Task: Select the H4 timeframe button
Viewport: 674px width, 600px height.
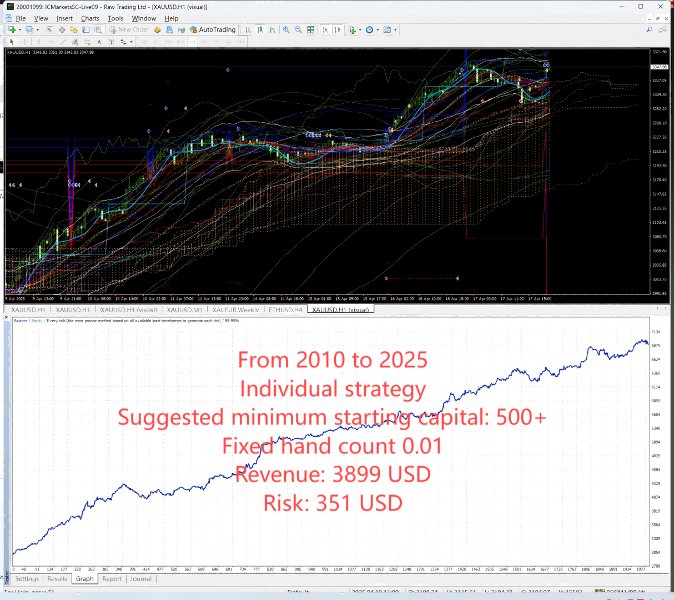Action: [204, 42]
